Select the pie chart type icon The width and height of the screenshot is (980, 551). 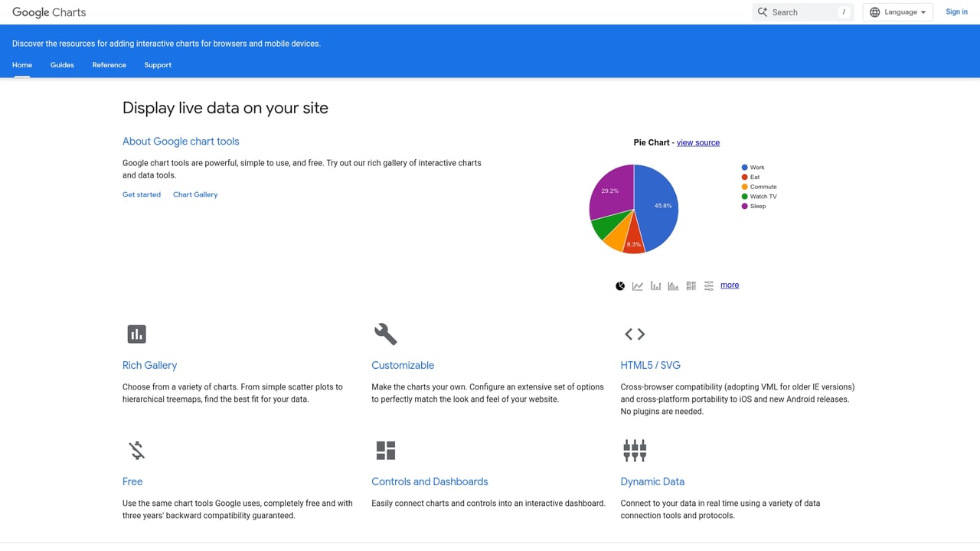click(x=620, y=285)
